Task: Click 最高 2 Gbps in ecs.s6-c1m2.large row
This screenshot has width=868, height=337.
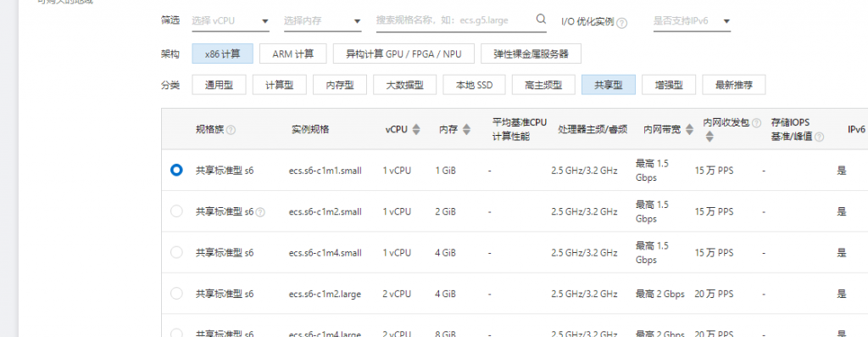Action: click(660, 294)
